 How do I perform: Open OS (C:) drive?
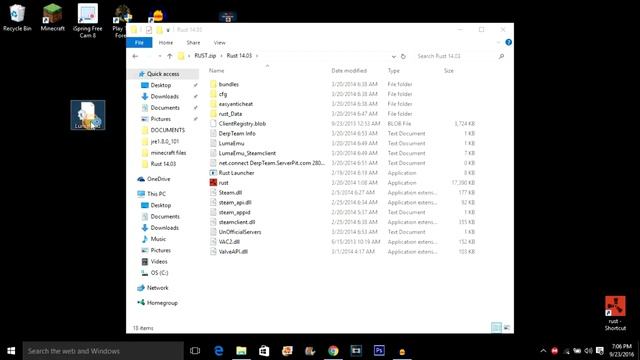coord(159,273)
